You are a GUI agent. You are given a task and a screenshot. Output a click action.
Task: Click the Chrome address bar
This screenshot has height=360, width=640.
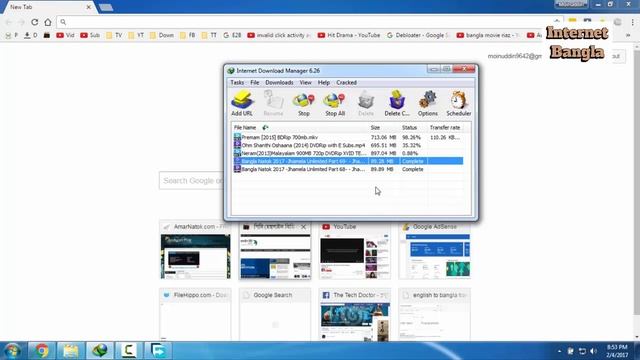pos(310,22)
